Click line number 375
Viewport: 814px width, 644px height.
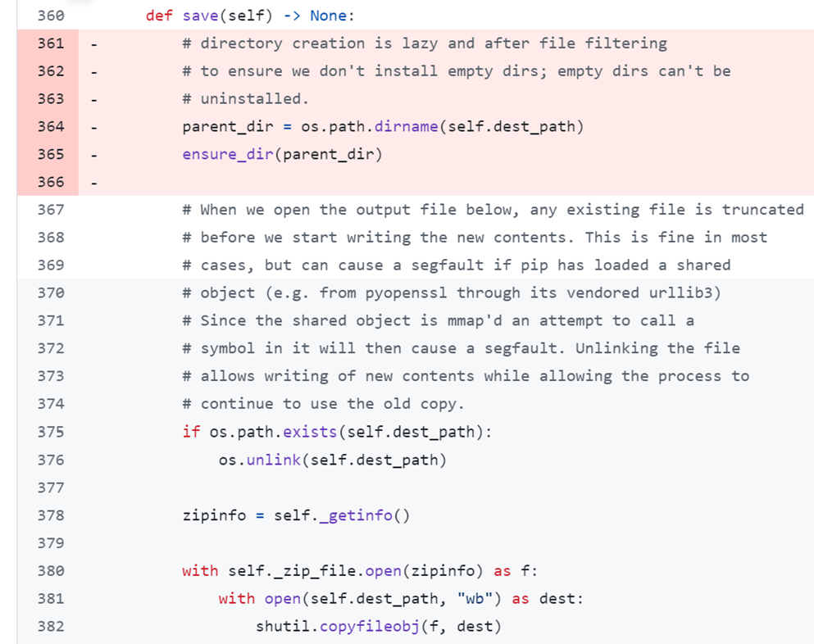(x=51, y=432)
